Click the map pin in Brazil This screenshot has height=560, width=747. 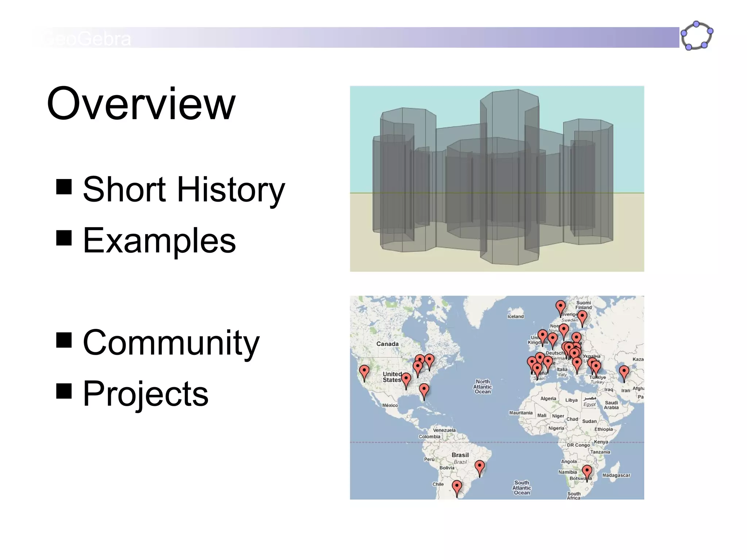pos(480,466)
